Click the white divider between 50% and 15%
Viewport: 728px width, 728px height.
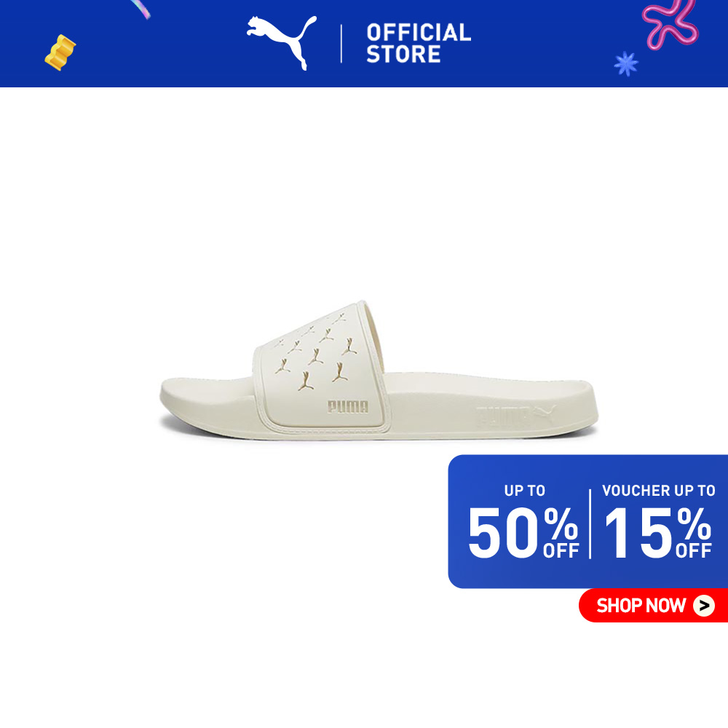coord(590,523)
